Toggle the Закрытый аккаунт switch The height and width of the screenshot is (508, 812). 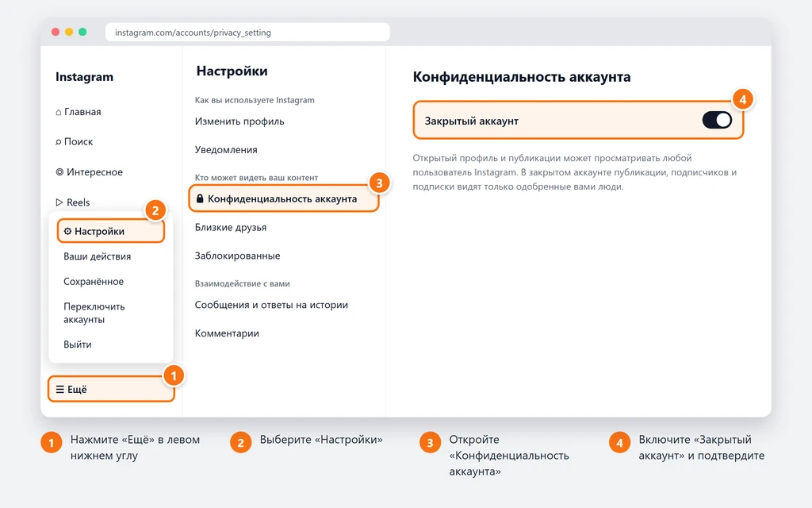717,121
